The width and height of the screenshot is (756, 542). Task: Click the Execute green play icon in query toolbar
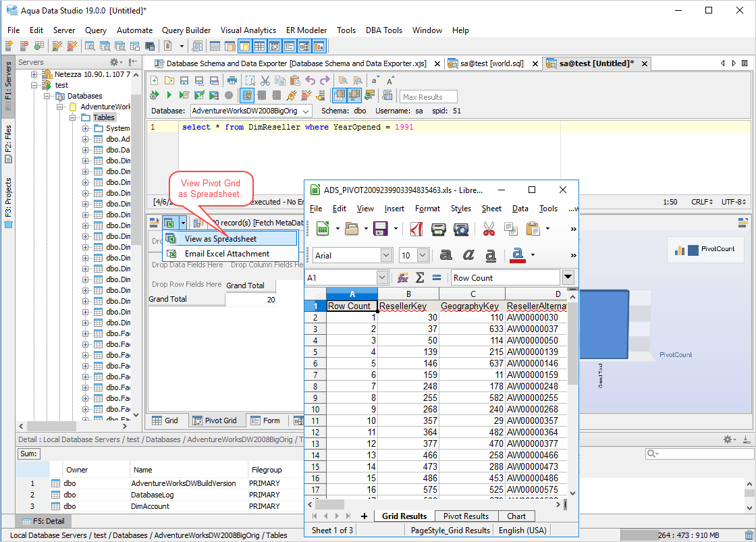tap(169, 95)
